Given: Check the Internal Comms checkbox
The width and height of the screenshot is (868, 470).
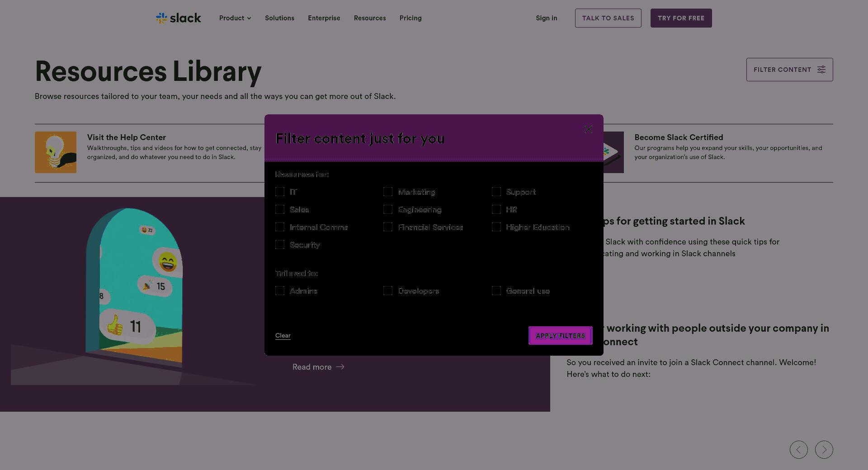Looking at the screenshot, I should [280, 227].
